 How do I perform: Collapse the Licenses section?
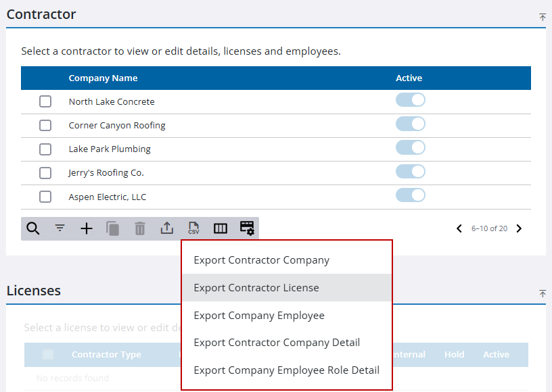(x=542, y=293)
